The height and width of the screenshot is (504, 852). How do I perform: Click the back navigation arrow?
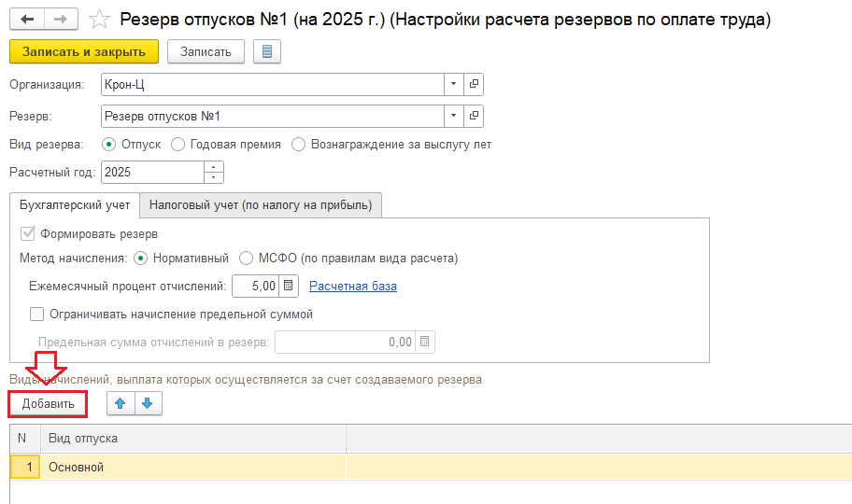tap(27, 19)
